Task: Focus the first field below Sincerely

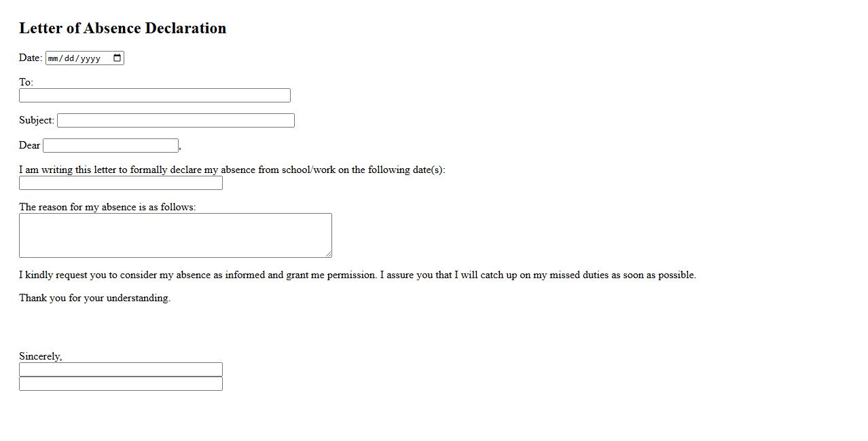Action: click(x=120, y=370)
